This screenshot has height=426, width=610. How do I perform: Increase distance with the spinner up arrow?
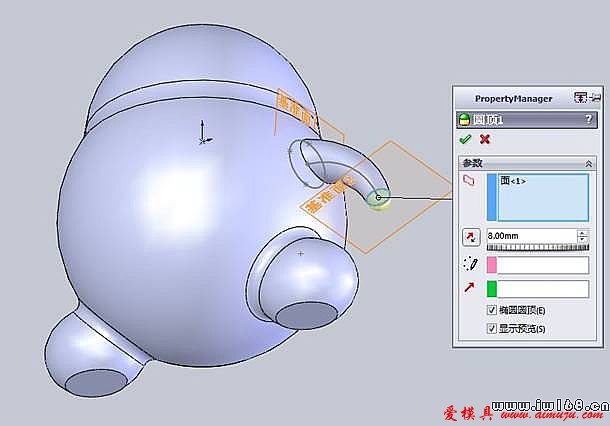click(x=583, y=232)
